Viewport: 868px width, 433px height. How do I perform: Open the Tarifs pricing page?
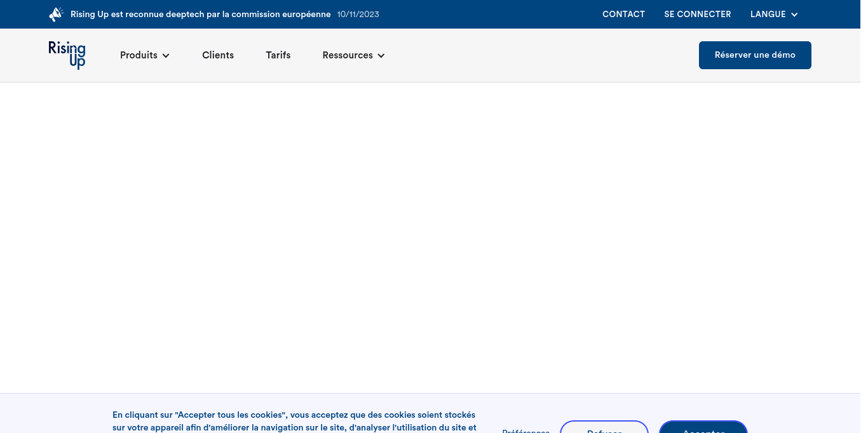point(278,55)
